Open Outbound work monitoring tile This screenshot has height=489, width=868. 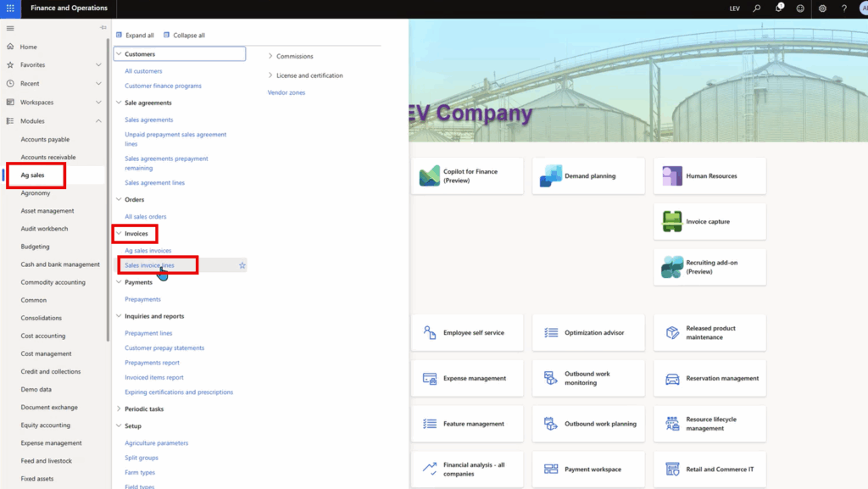pos(588,378)
